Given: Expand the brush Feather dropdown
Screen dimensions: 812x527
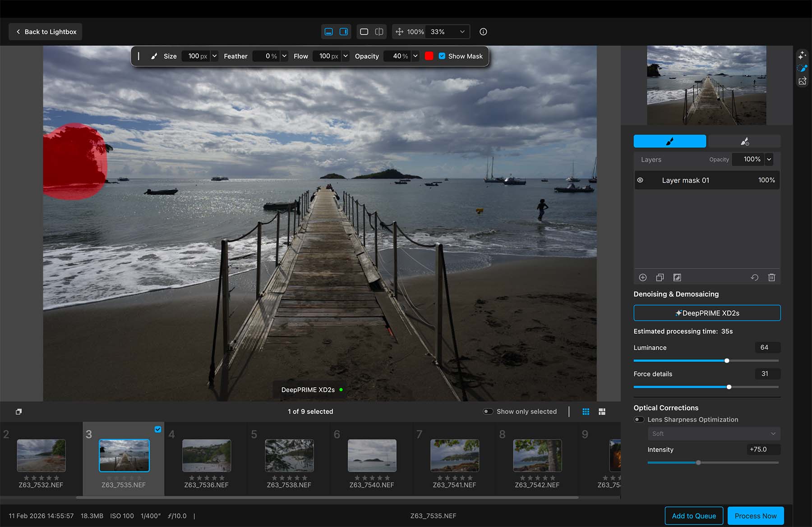Looking at the screenshot, I should point(284,56).
